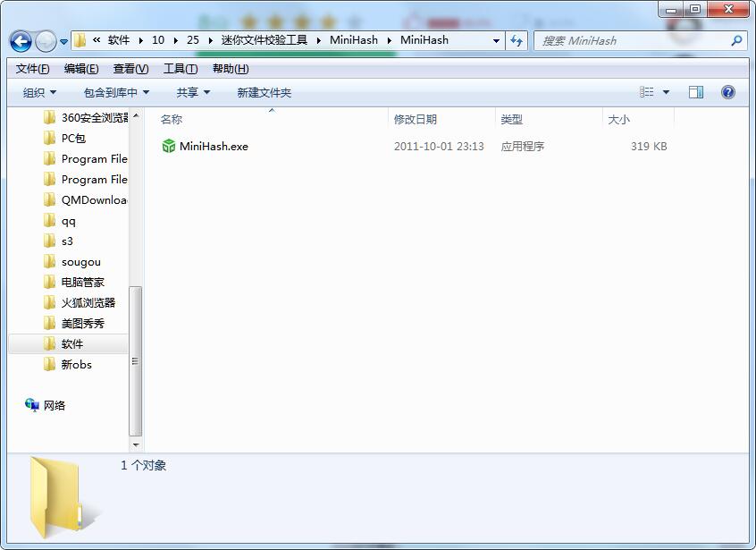The image size is (756, 550).
Task: Click the Forward navigation arrow button
Action: pyautogui.click(x=46, y=41)
